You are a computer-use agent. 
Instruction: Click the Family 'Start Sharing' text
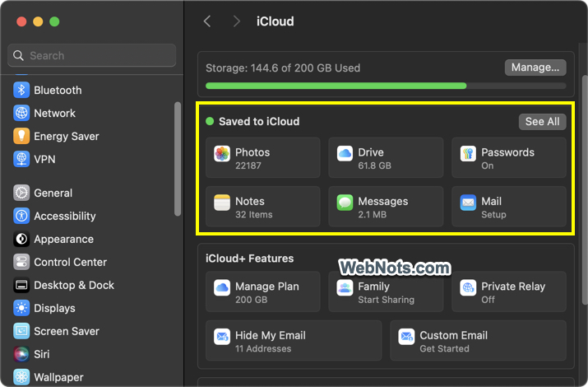click(386, 300)
